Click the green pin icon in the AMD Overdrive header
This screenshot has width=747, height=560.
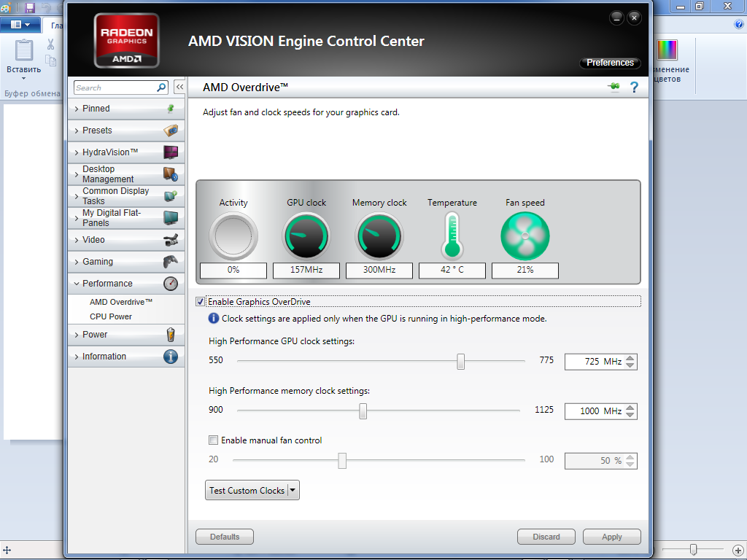614,87
